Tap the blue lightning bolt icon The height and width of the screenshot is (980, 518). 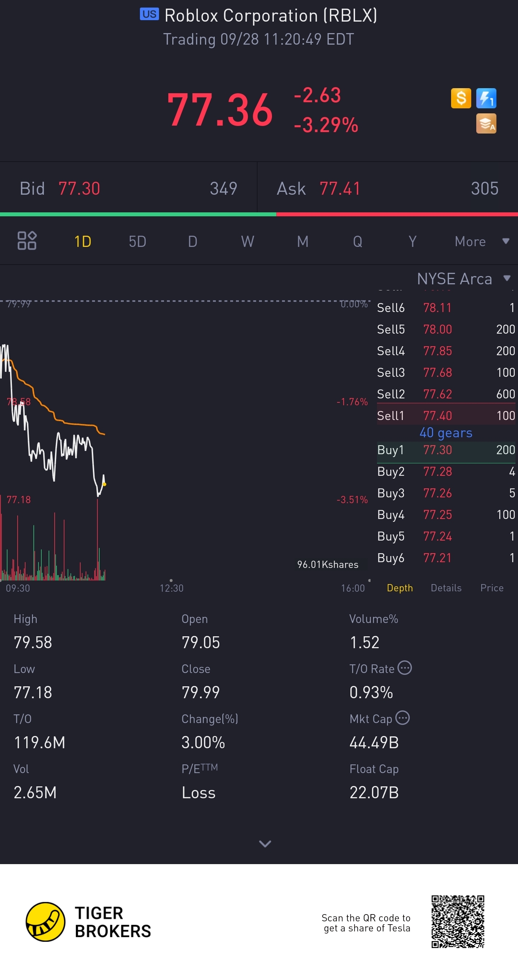click(x=486, y=98)
